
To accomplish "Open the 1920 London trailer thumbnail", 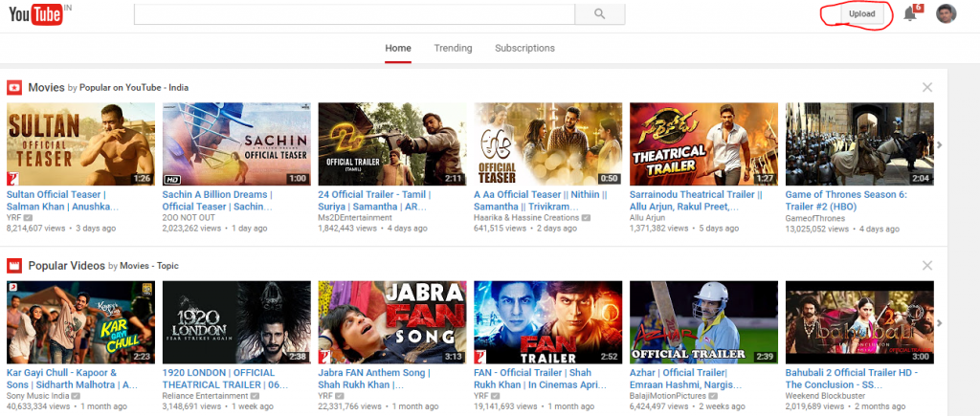I will pos(236,322).
